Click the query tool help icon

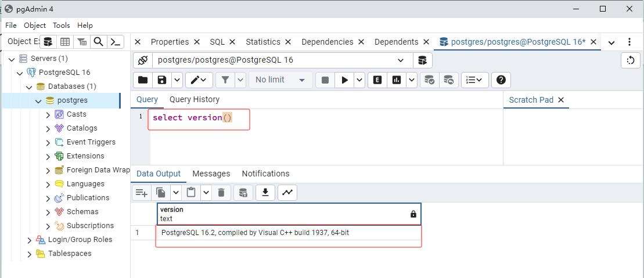click(x=502, y=80)
